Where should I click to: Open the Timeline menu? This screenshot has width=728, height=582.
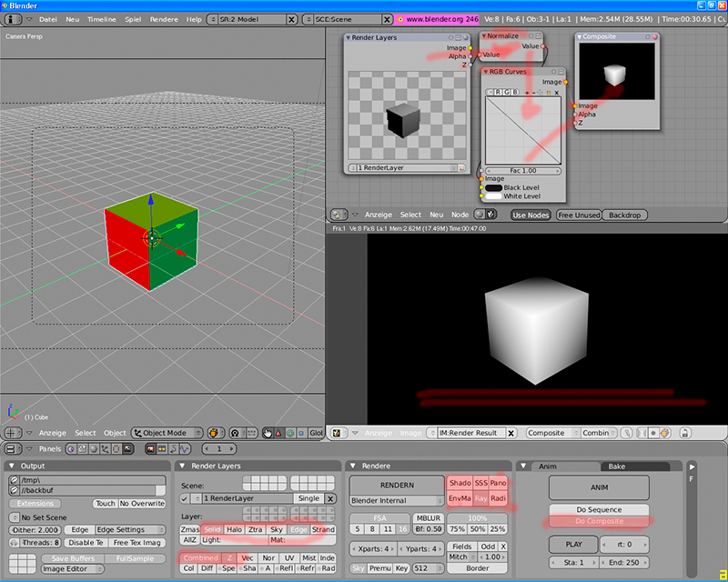coord(102,19)
